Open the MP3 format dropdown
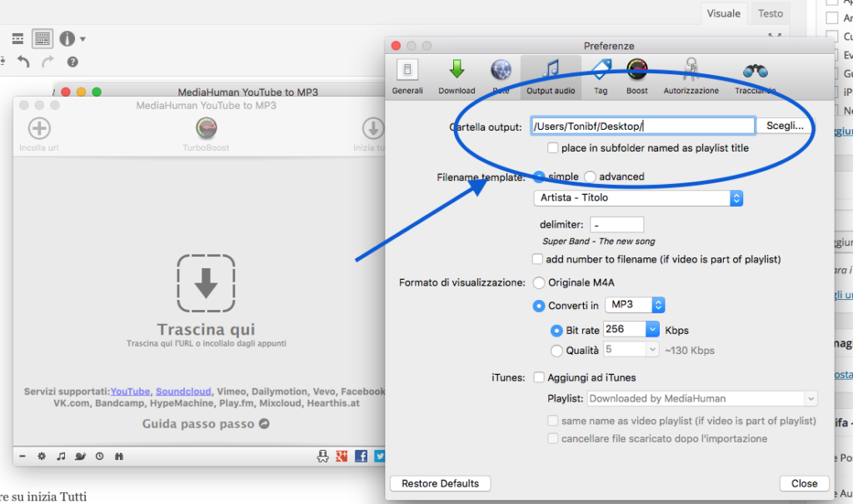853x504 pixels. (635, 305)
